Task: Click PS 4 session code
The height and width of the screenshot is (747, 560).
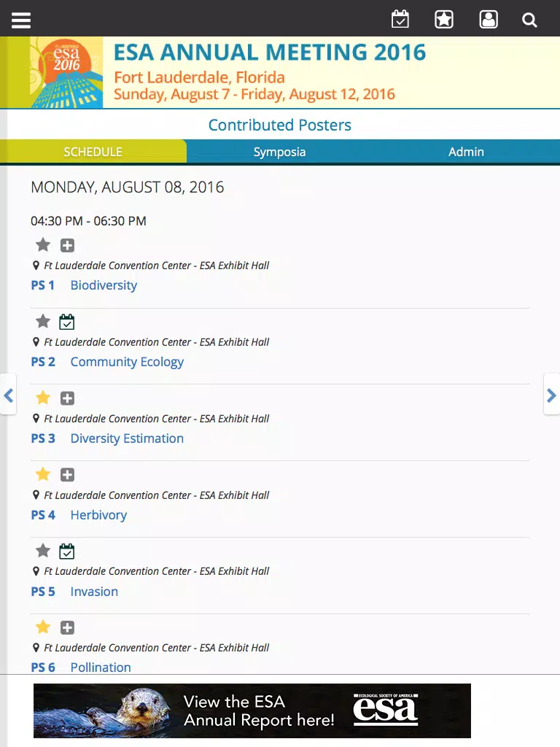Action: pos(43,515)
